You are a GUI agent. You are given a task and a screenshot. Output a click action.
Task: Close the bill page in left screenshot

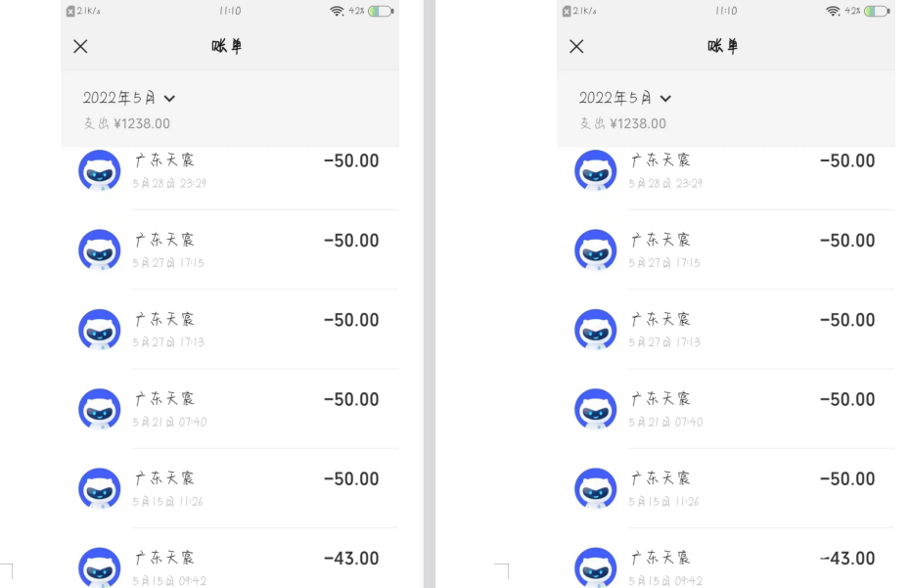tap(80, 46)
